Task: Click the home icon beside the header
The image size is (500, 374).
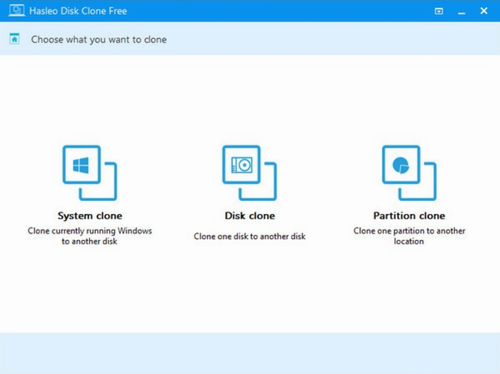Action: (x=14, y=39)
